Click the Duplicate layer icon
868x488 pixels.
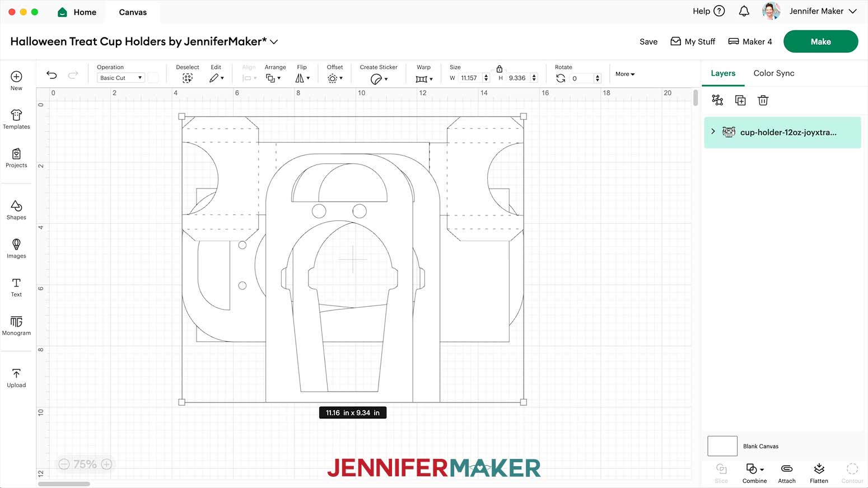tap(740, 100)
